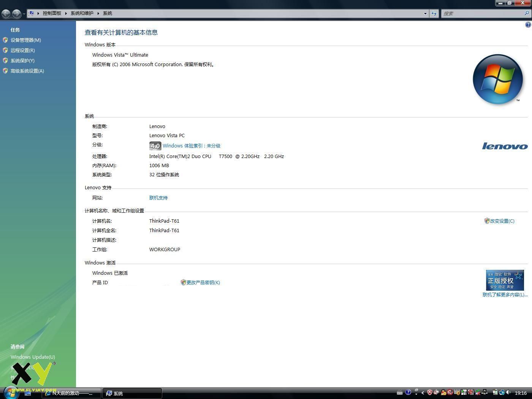Click the 正版授权 genuine software badge
The width and height of the screenshot is (532, 399).
pos(505,280)
